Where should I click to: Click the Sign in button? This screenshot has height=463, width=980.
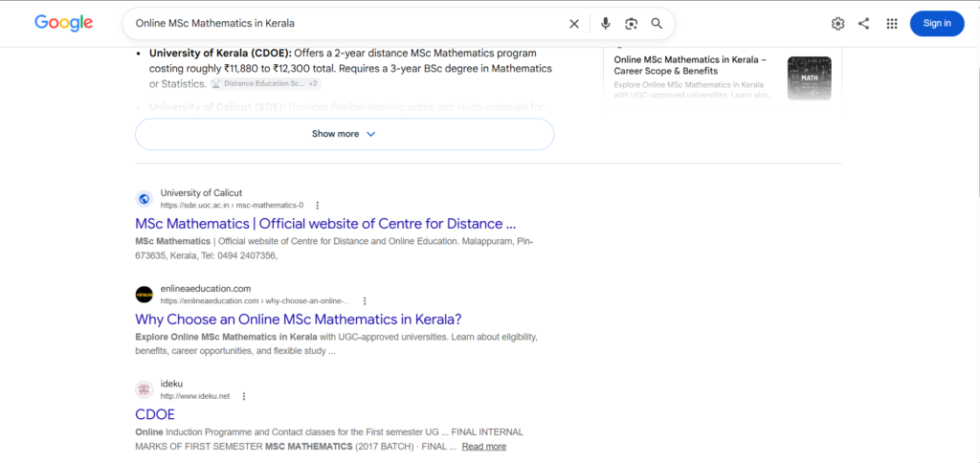click(937, 24)
